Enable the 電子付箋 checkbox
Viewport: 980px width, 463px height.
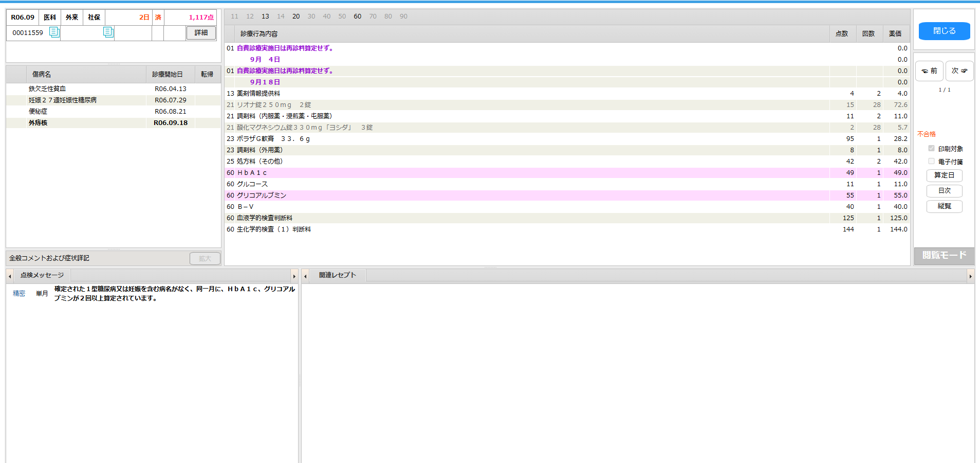pyautogui.click(x=931, y=161)
